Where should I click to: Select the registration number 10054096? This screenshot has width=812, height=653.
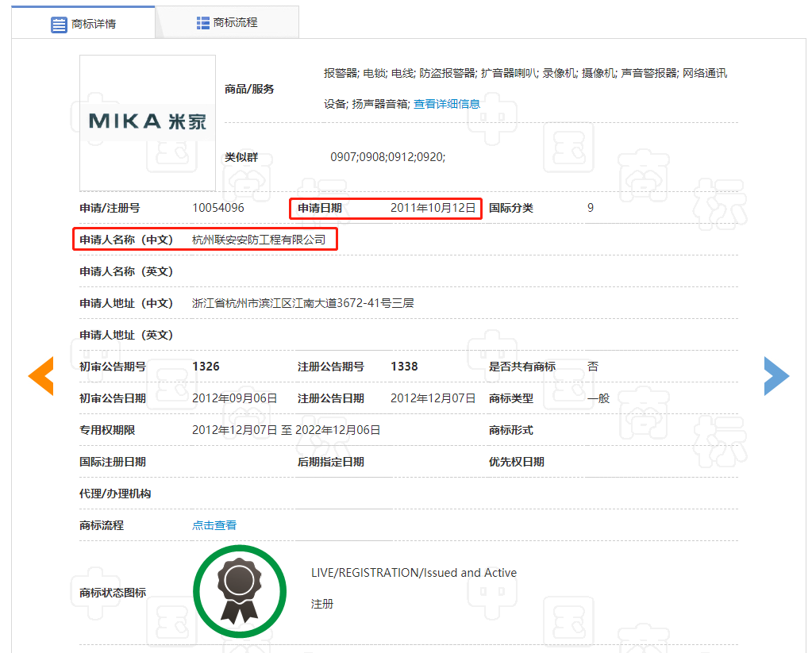coord(218,208)
